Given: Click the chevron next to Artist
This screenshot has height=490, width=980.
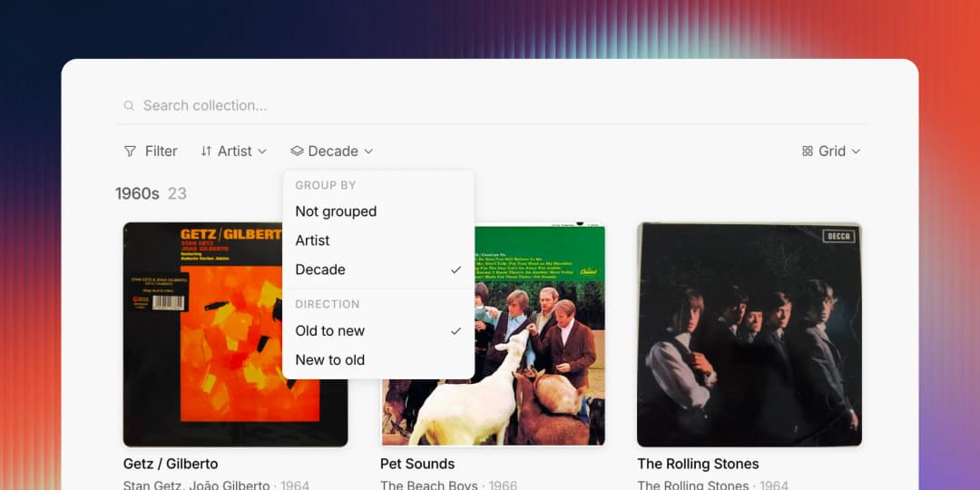Looking at the screenshot, I should pos(262,152).
